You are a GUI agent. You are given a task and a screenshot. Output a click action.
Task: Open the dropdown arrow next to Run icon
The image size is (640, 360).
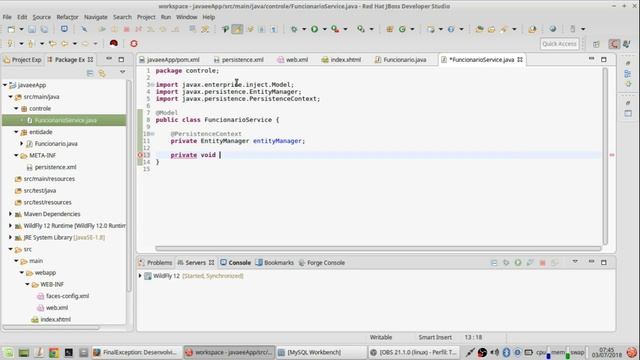[x=324, y=29]
